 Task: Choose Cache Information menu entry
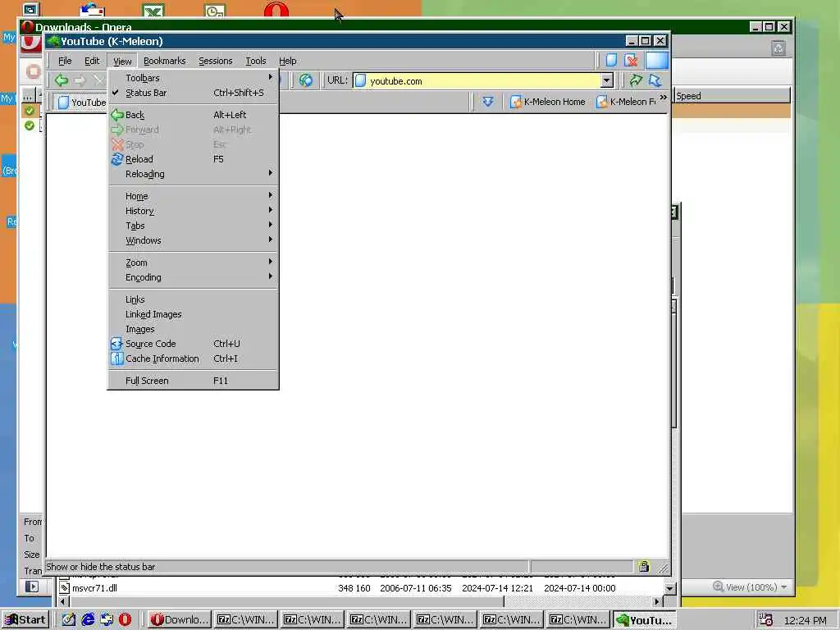tap(194, 358)
